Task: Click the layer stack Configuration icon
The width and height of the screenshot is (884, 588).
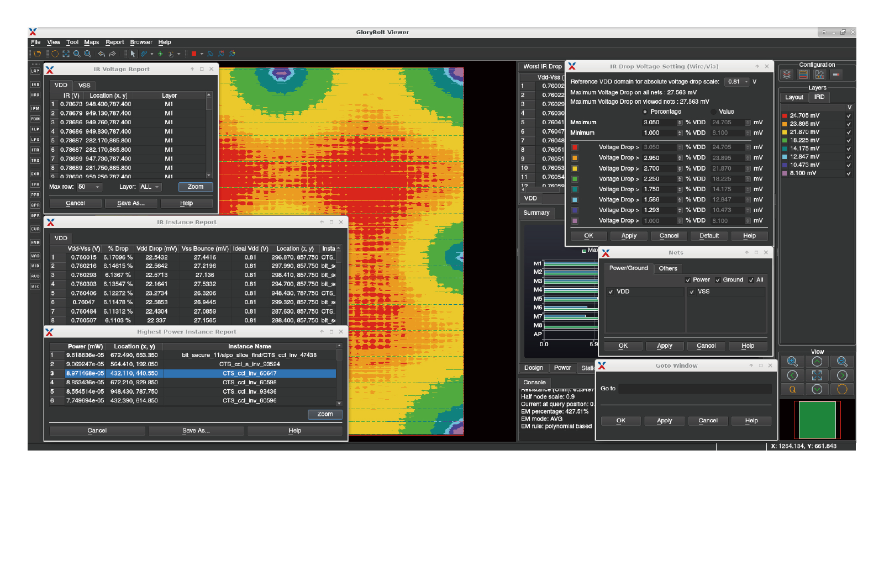Action: pyautogui.click(x=787, y=74)
